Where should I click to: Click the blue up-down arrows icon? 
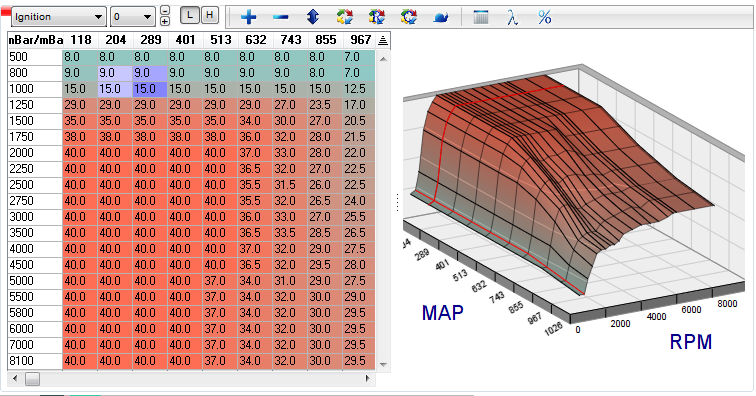pos(312,17)
